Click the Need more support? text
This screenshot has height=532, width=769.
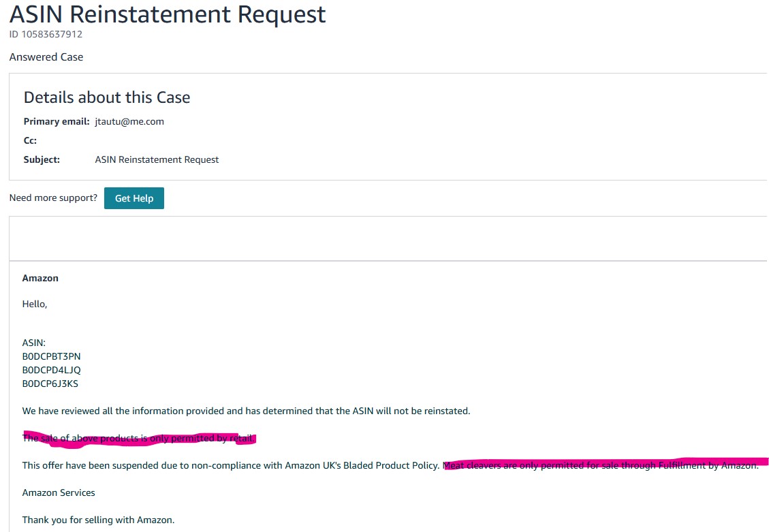[53, 198]
